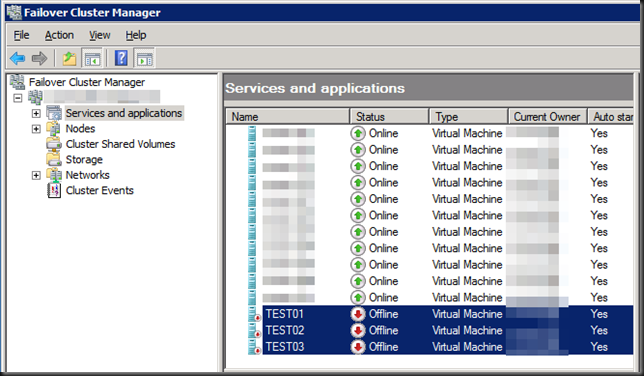The image size is (644, 376).
Task: Open the View menu
Action: tap(100, 35)
